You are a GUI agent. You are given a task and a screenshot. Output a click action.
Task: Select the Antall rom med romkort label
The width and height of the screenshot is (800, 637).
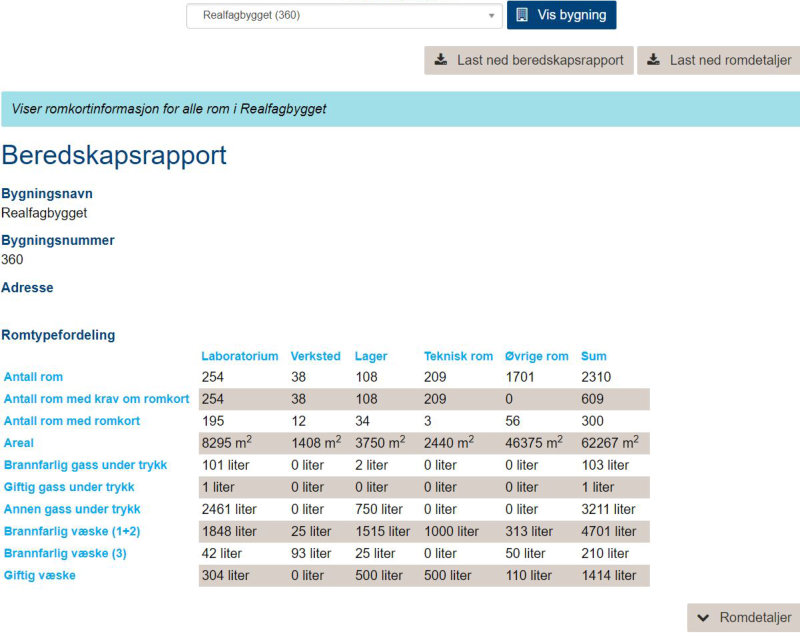[x=72, y=421]
